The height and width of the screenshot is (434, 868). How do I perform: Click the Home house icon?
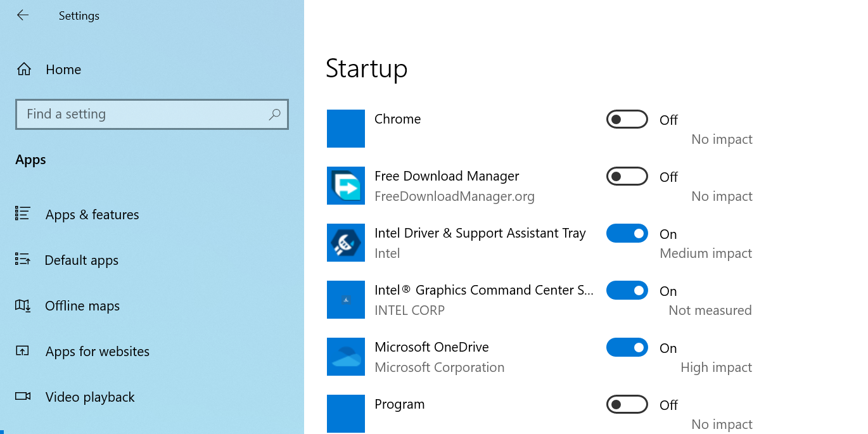click(x=24, y=69)
